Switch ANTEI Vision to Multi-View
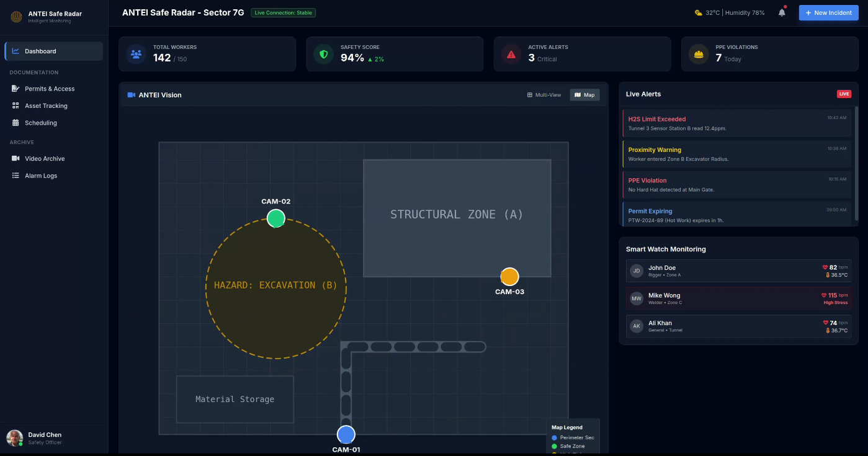The height and width of the screenshot is (456, 868). (544, 95)
